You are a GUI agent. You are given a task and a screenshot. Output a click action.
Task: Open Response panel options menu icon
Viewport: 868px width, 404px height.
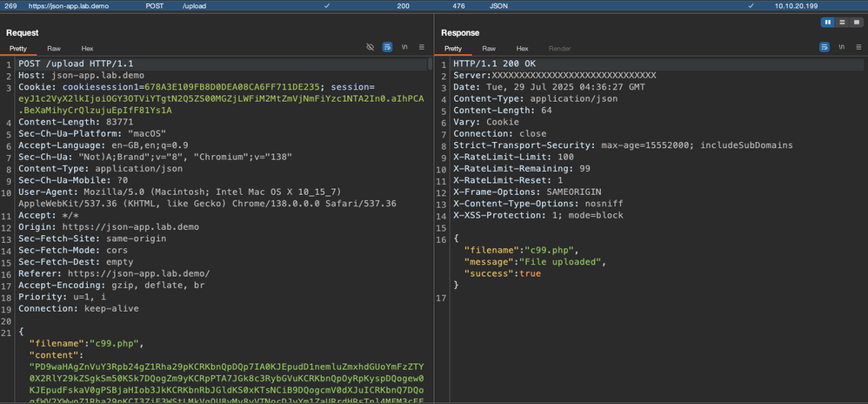pyautogui.click(x=857, y=48)
